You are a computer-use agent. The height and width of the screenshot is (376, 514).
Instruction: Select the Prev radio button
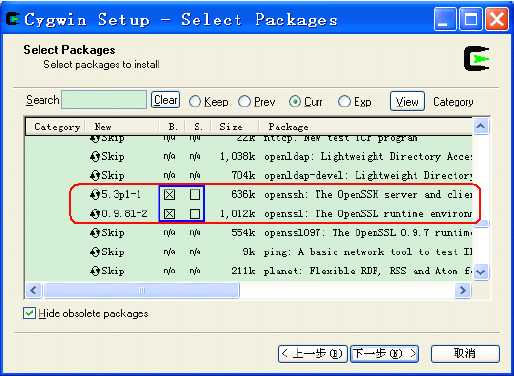pyautogui.click(x=244, y=101)
